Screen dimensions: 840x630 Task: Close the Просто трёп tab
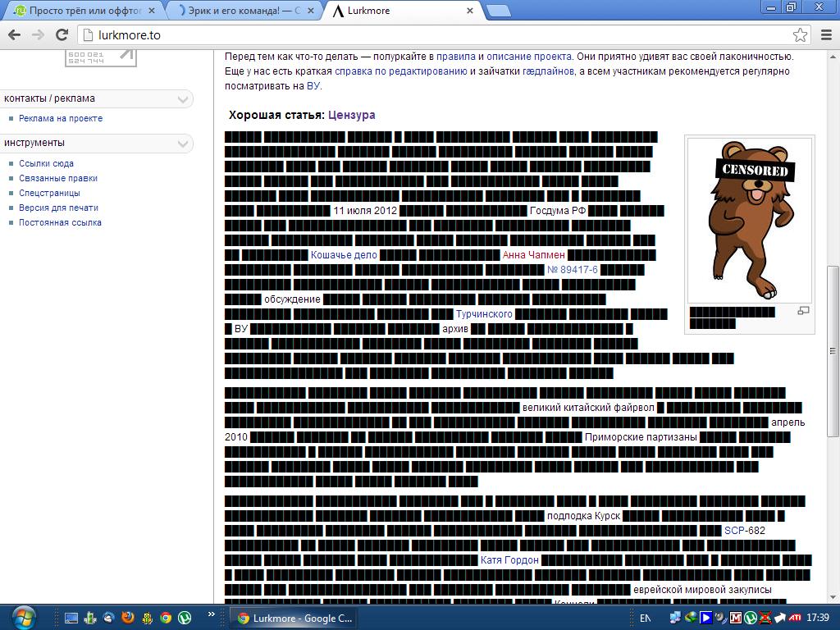[152, 11]
